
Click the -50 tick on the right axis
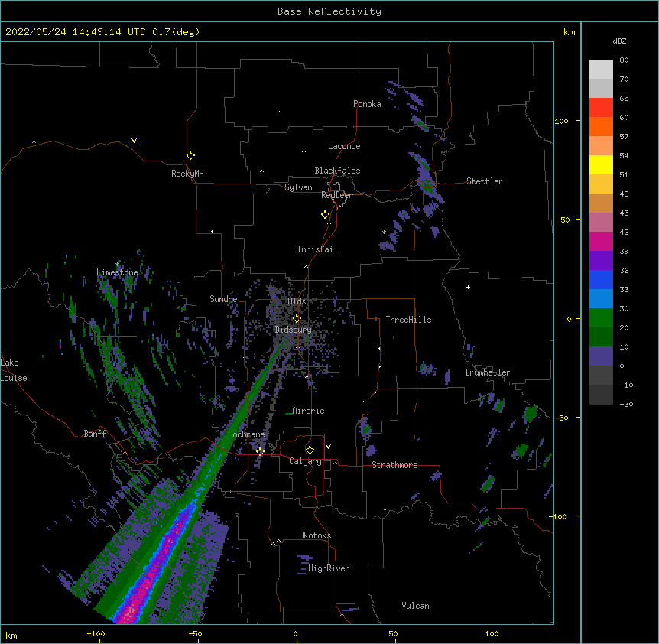point(561,418)
